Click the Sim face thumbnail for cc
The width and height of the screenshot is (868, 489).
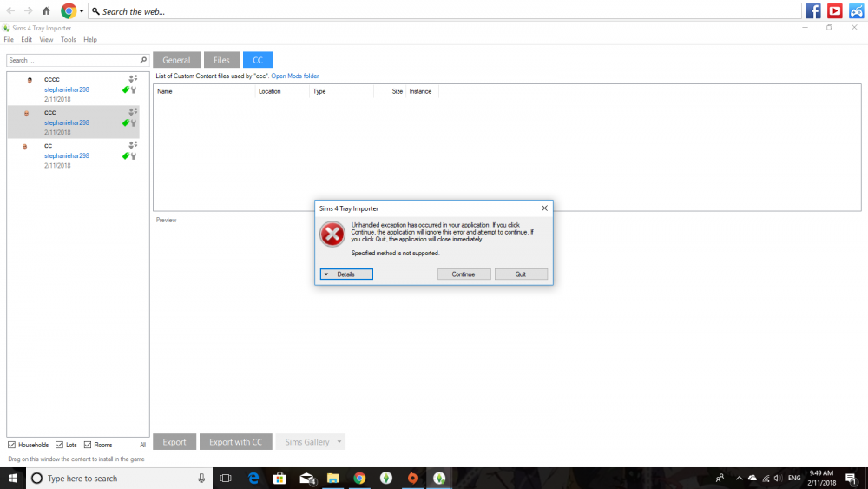[x=24, y=147]
